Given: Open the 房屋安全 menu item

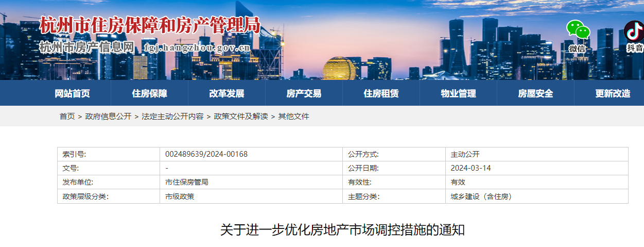Looking at the screenshot, I should [x=536, y=93].
